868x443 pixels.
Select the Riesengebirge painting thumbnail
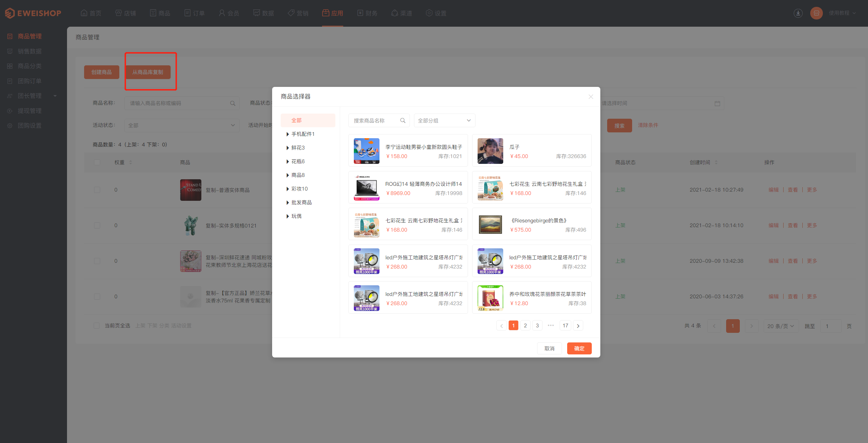tap(490, 225)
